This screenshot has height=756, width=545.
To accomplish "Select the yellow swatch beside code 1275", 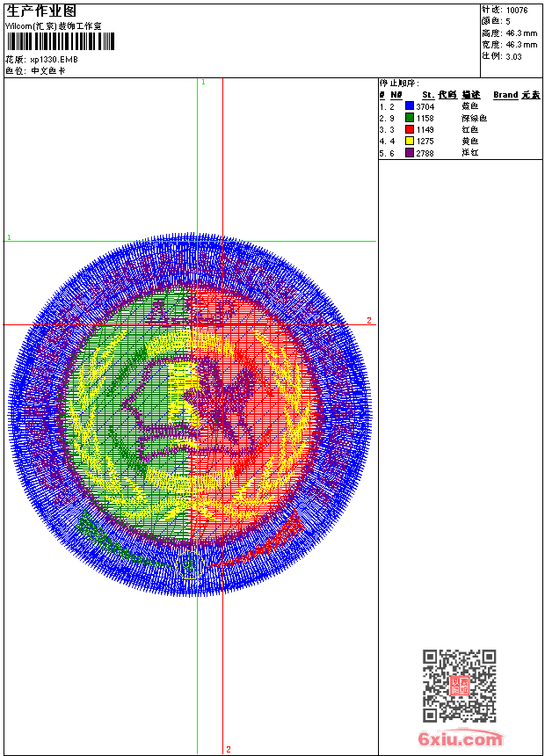I will pos(410,141).
